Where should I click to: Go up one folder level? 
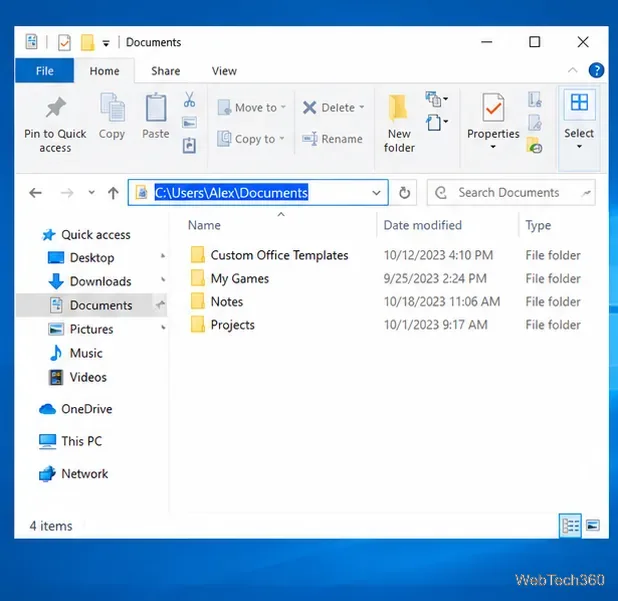click(113, 193)
